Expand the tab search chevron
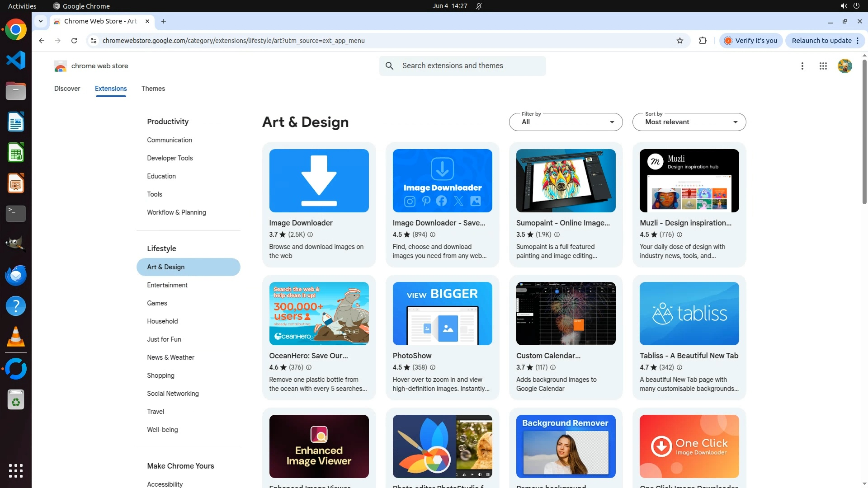868x488 pixels. (x=41, y=21)
